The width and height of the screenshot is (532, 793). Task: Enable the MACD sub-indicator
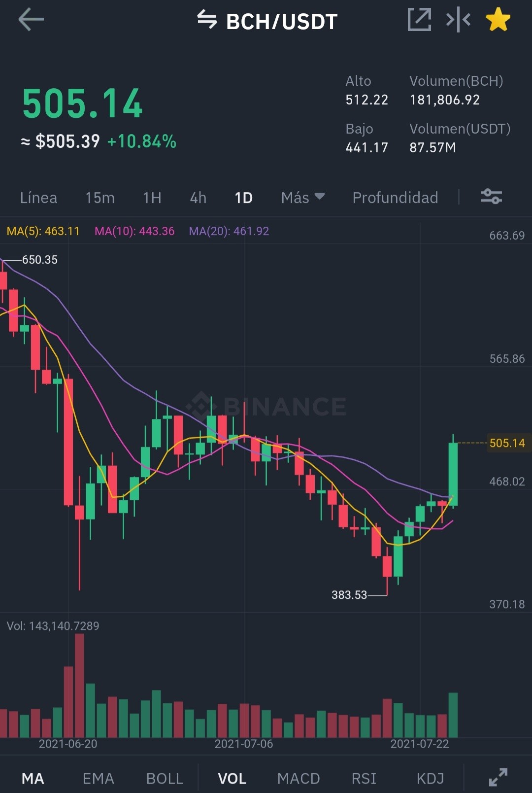(x=299, y=778)
